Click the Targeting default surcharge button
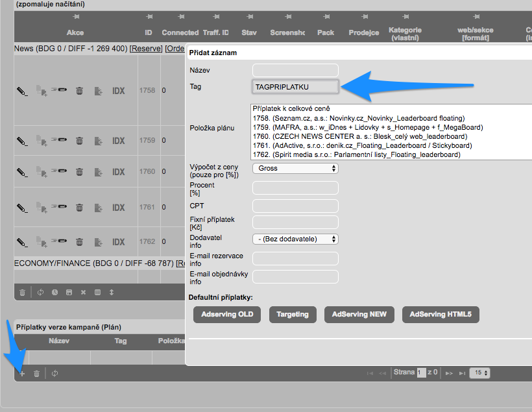This screenshot has width=532, height=412. click(292, 314)
